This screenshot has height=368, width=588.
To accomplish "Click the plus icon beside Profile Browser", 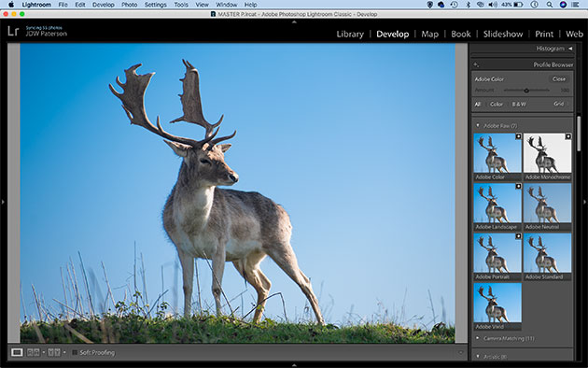I will point(476,64).
